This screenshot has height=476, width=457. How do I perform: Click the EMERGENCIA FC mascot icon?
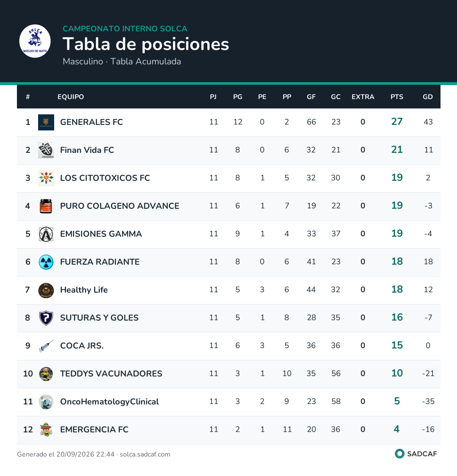46,429
